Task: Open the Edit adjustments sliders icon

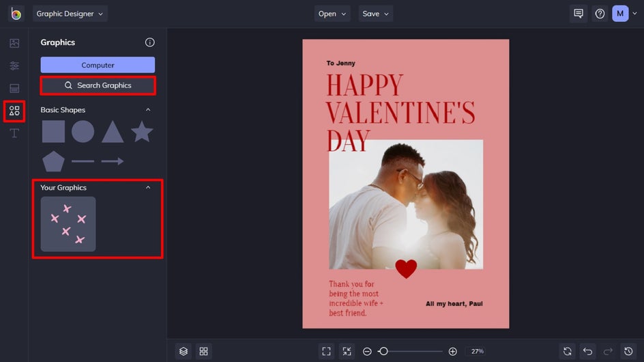Action: (14, 66)
